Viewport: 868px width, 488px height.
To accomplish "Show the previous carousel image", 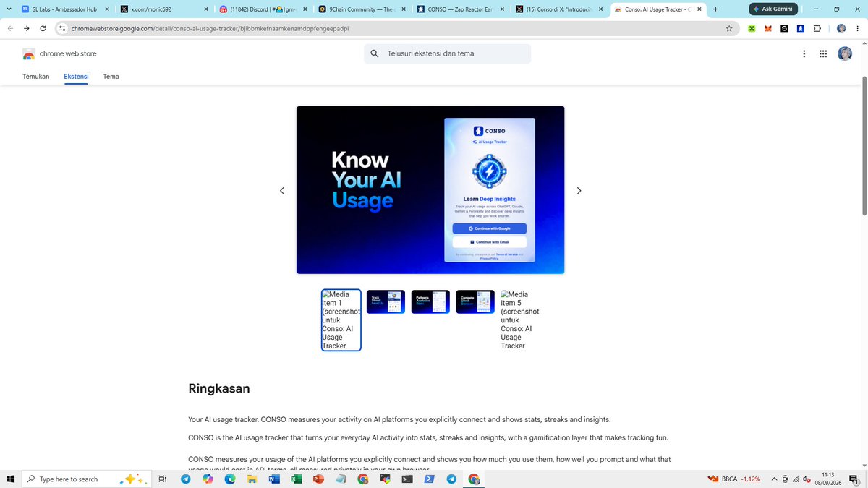I will (x=282, y=190).
